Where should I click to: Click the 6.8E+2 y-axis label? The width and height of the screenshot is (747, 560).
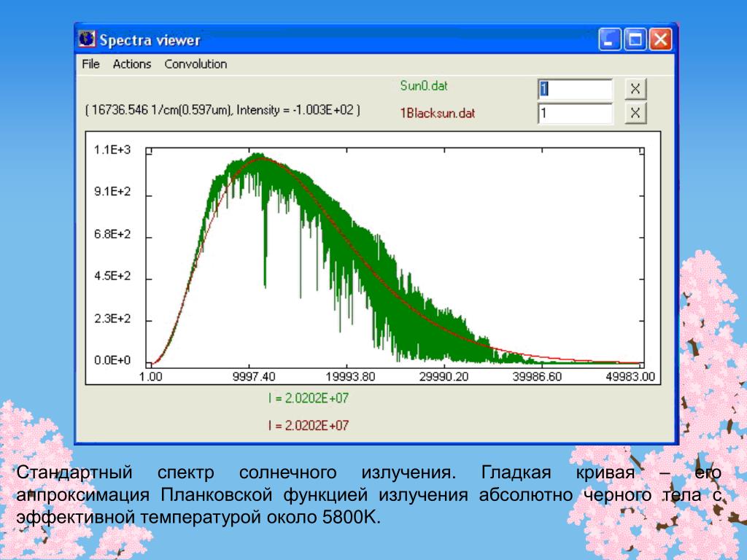112,234
